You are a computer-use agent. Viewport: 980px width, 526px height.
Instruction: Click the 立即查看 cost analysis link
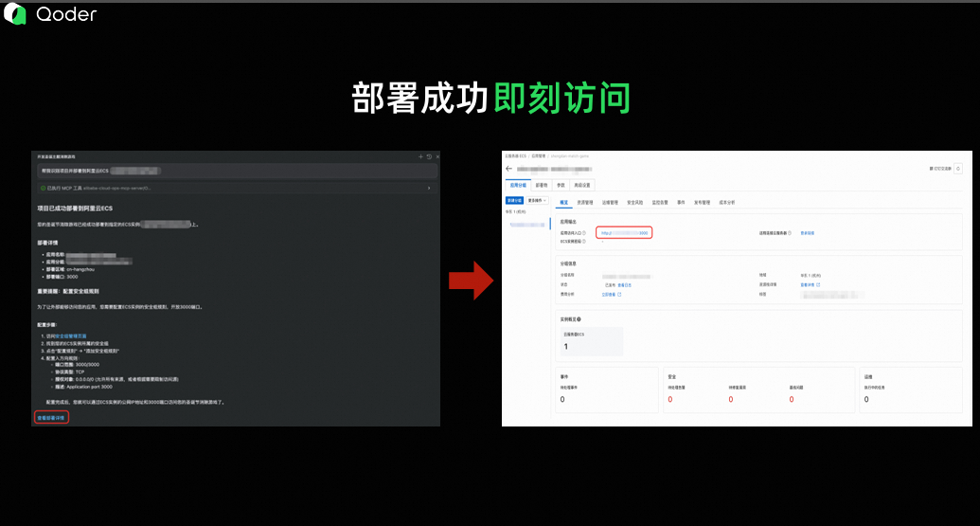click(x=609, y=295)
